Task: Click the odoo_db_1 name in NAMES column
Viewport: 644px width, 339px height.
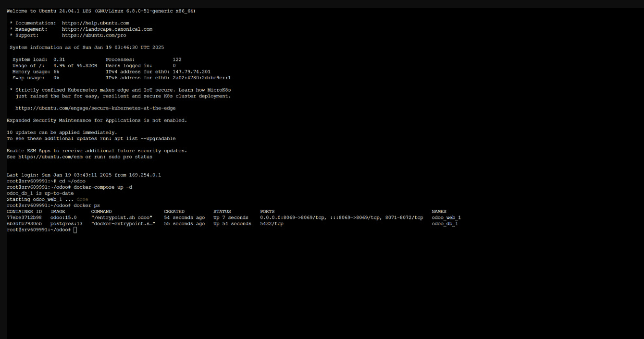Action: 445,224
